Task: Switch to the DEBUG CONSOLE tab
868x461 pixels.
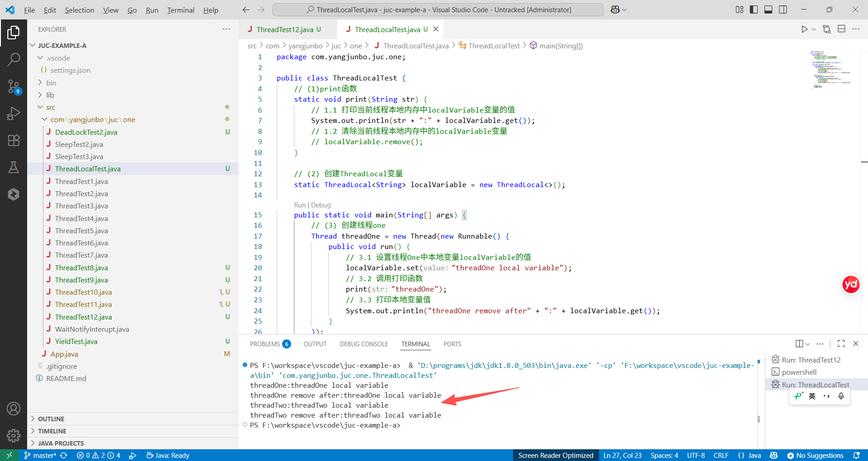Action: click(x=364, y=344)
